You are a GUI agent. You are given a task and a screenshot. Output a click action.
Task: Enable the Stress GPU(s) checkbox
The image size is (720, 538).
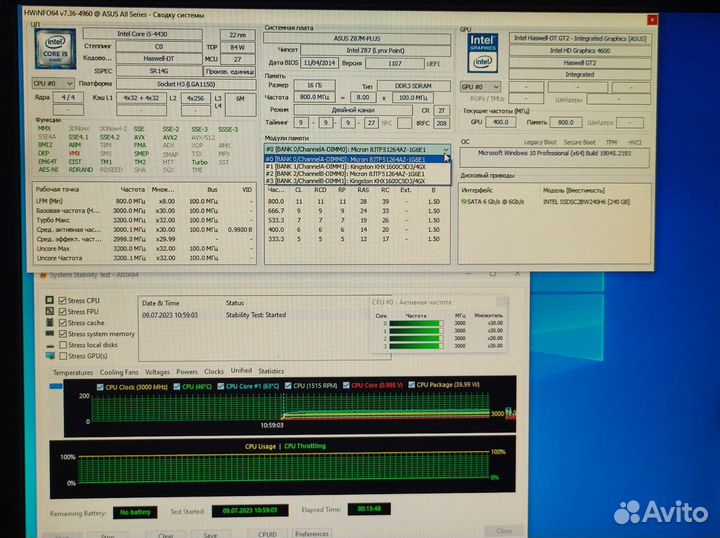[x=63, y=356]
